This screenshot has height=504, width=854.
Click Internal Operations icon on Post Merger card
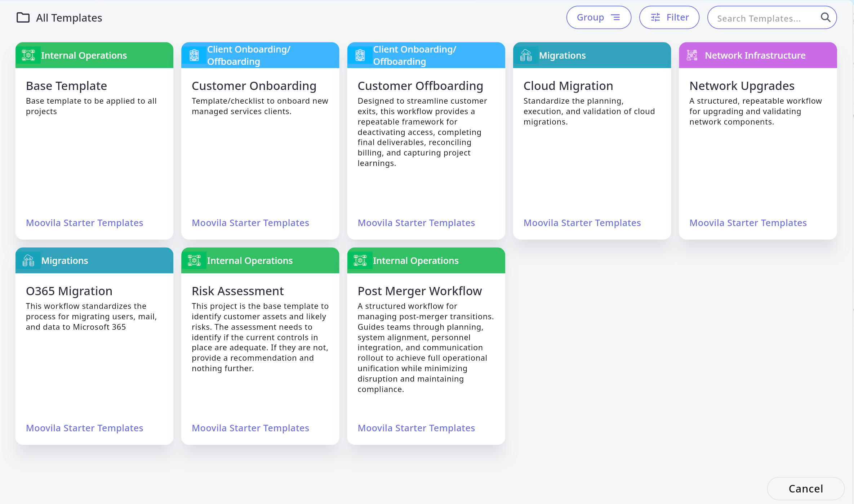pos(360,260)
